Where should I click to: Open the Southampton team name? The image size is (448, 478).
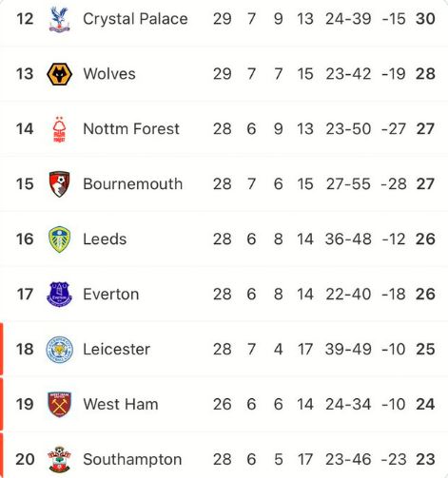132,460
